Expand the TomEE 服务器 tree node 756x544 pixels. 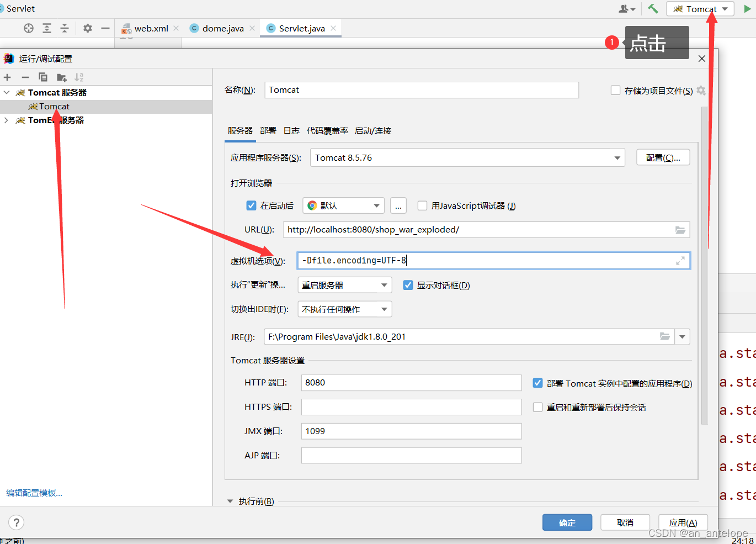[x=6, y=120]
